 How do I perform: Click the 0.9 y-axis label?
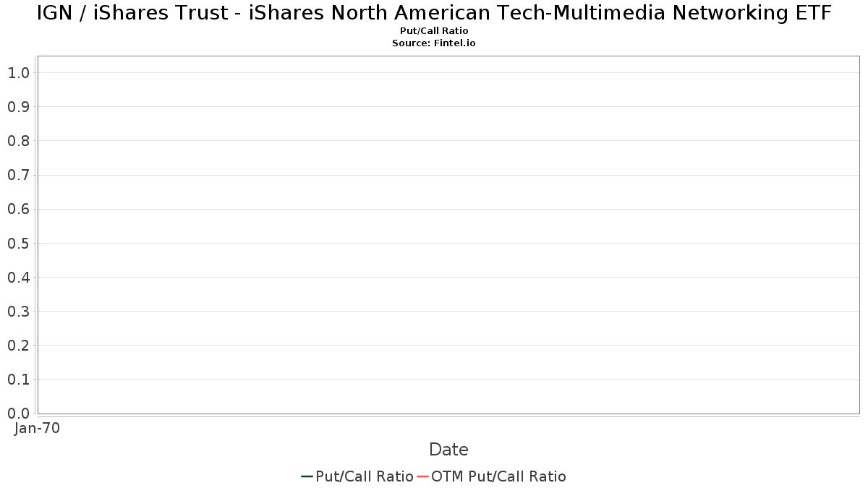click(18, 107)
